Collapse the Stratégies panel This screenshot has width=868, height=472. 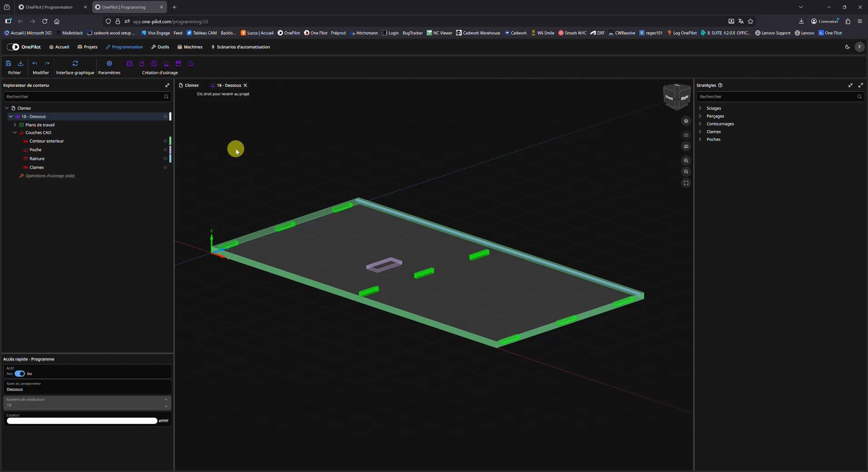(x=850, y=85)
